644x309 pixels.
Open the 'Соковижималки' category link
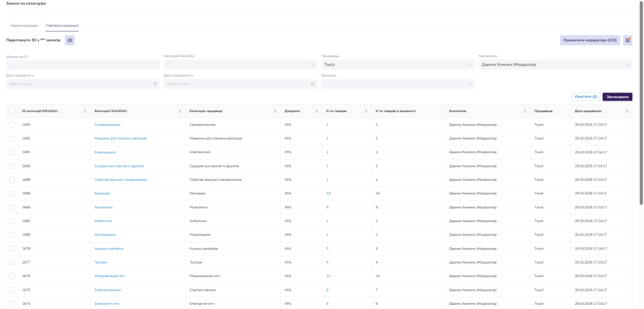coord(107,124)
